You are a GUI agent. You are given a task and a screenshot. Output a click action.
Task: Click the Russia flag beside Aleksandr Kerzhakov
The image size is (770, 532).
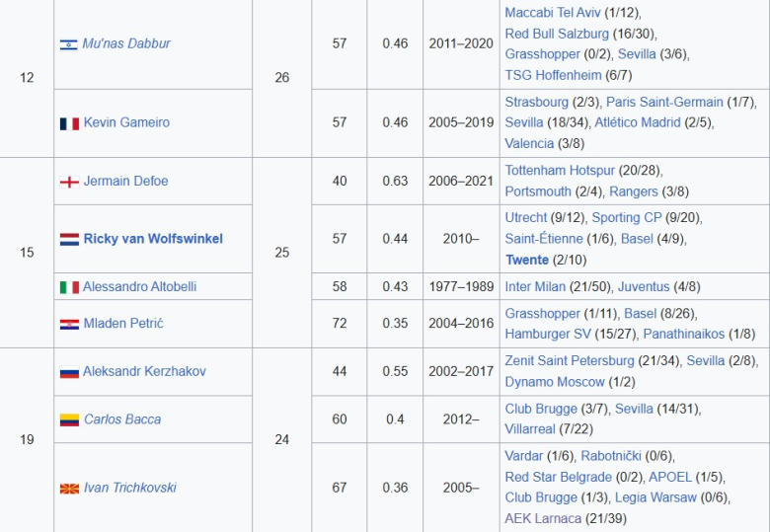click(69, 372)
